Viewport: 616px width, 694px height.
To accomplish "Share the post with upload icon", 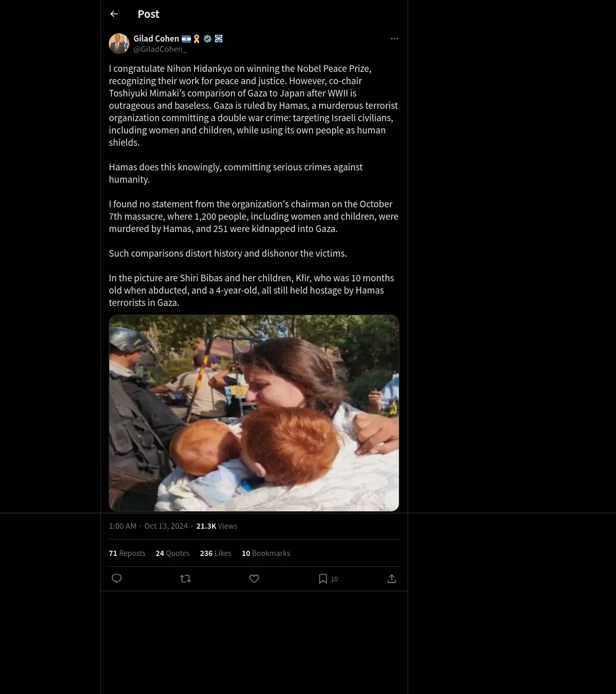I will [392, 579].
